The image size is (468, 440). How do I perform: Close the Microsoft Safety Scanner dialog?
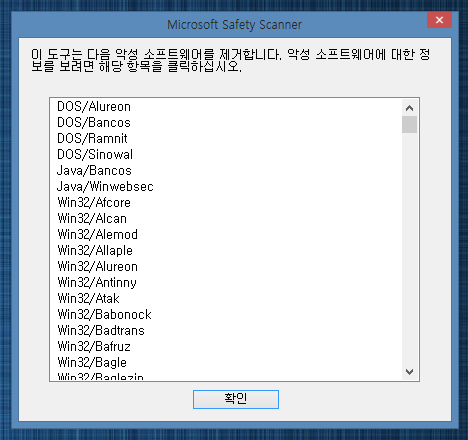(x=439, y=20)
